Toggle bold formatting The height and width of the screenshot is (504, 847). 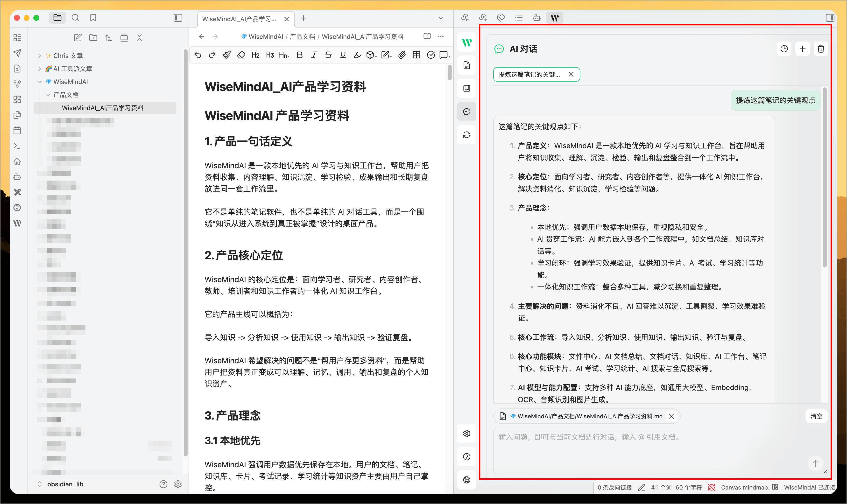pyautogui.click(x=299, y=55)
